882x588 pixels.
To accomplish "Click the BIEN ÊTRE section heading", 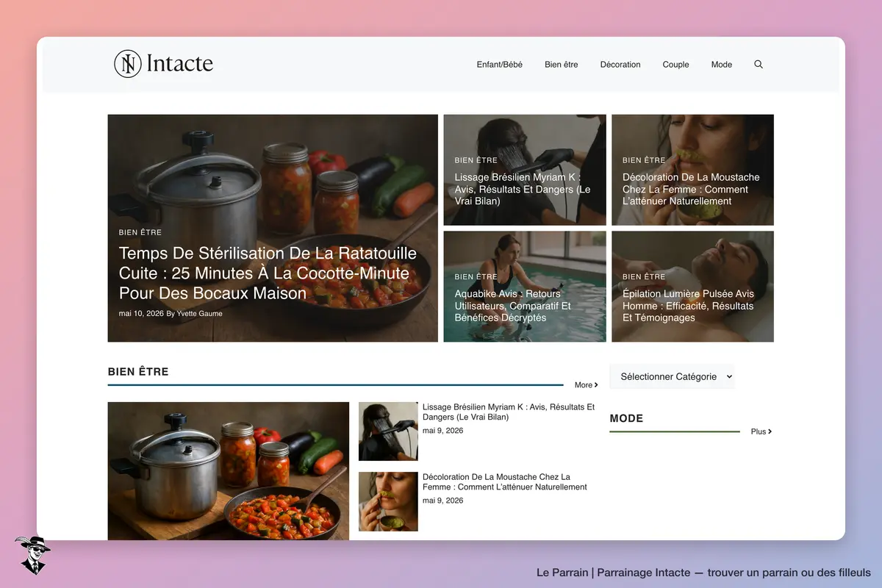I will tap(138, 372).
